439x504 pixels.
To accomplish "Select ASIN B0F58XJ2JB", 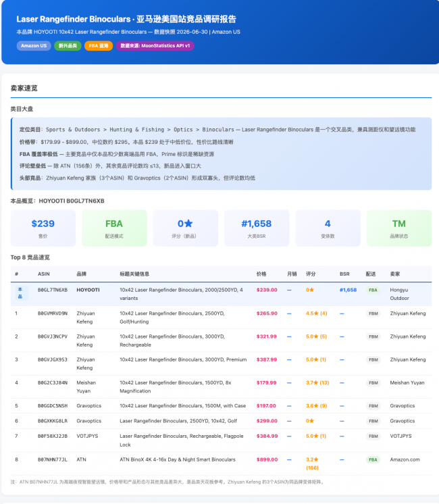I will pyautogui.click(x=53, y=436).
